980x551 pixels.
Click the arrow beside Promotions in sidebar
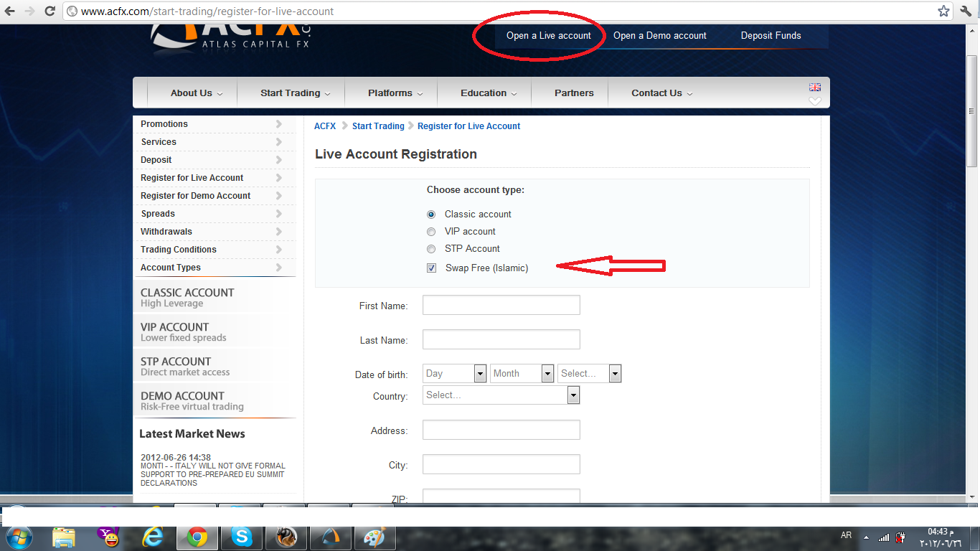279,124
